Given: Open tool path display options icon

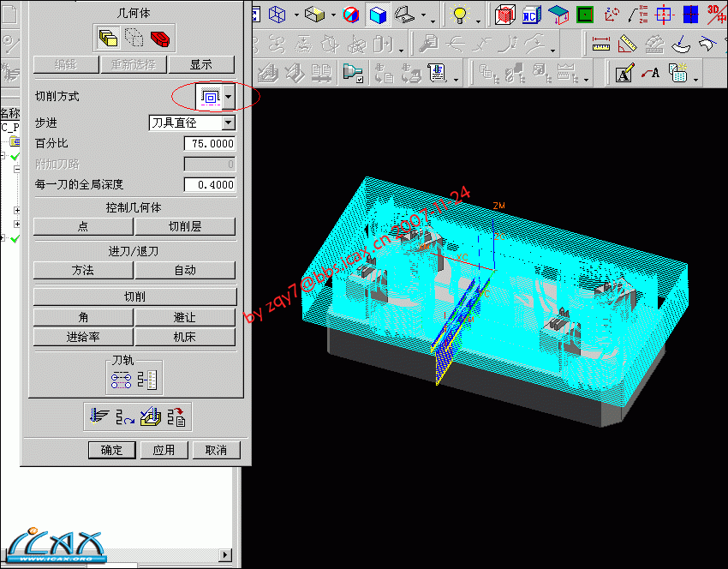Looking at the screenshot, I should pyautogui.click(x=121, y=380).
